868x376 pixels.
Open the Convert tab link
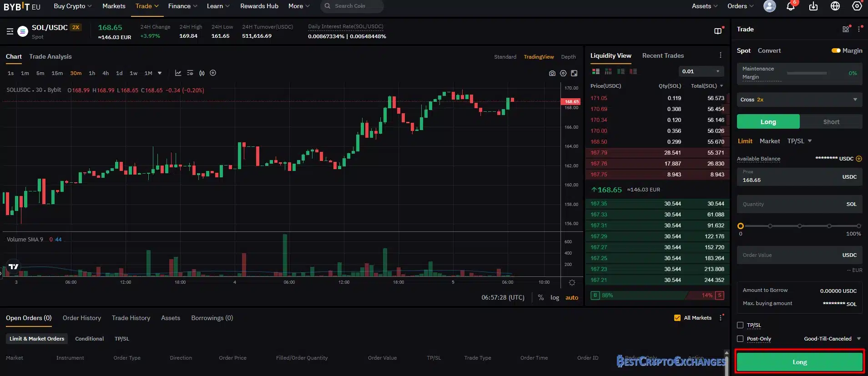[x=769, y=50]
